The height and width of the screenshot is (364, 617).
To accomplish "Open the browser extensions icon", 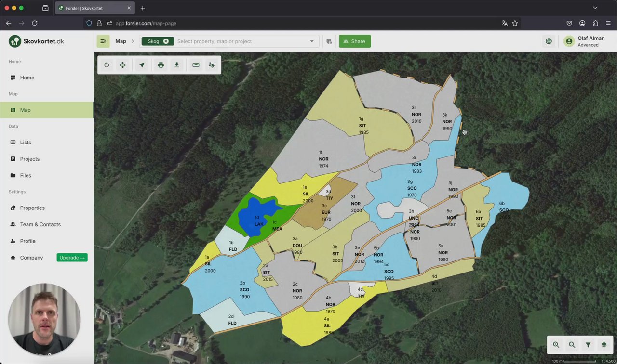I will (595, 23).
